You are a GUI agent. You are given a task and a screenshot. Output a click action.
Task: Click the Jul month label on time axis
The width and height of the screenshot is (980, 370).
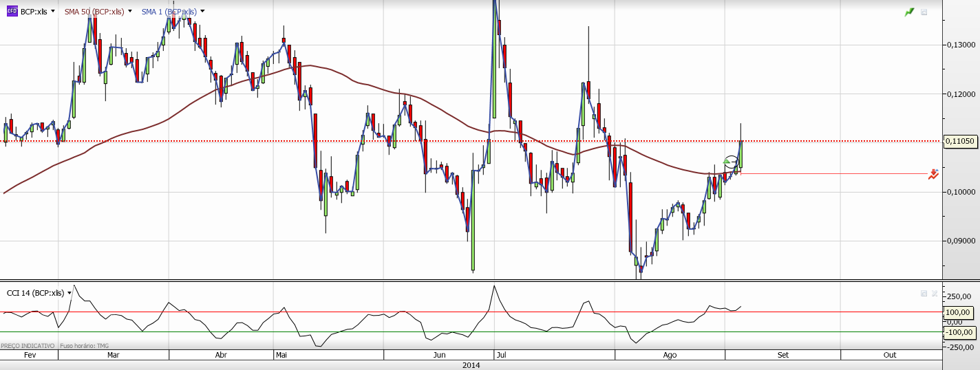(x=502, y=356)
